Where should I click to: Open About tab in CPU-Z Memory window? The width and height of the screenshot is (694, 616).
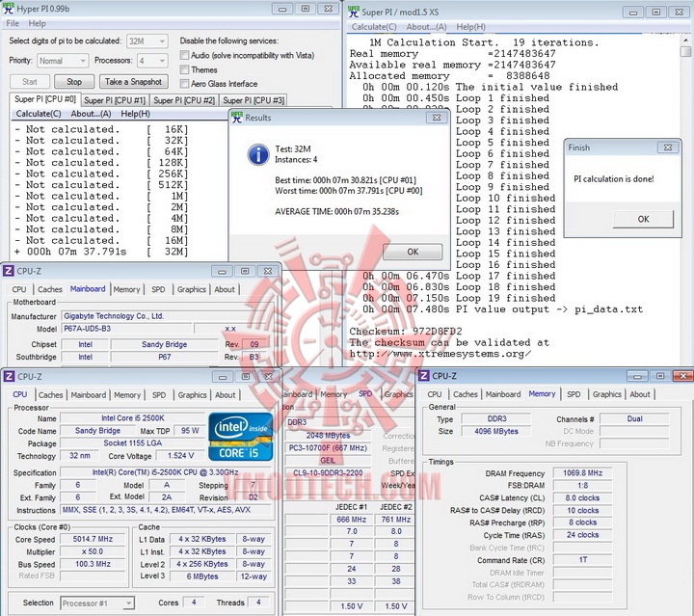pos(640,394)
